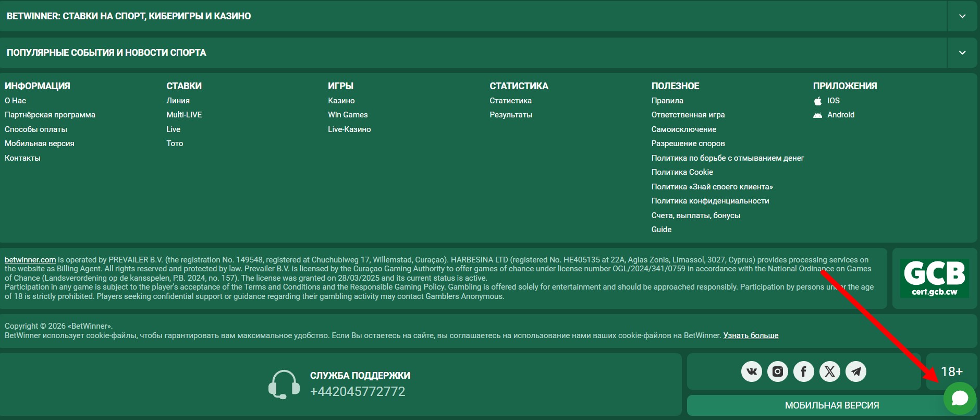
Task: Click the Facebook social icon
Action: [803, 371]
